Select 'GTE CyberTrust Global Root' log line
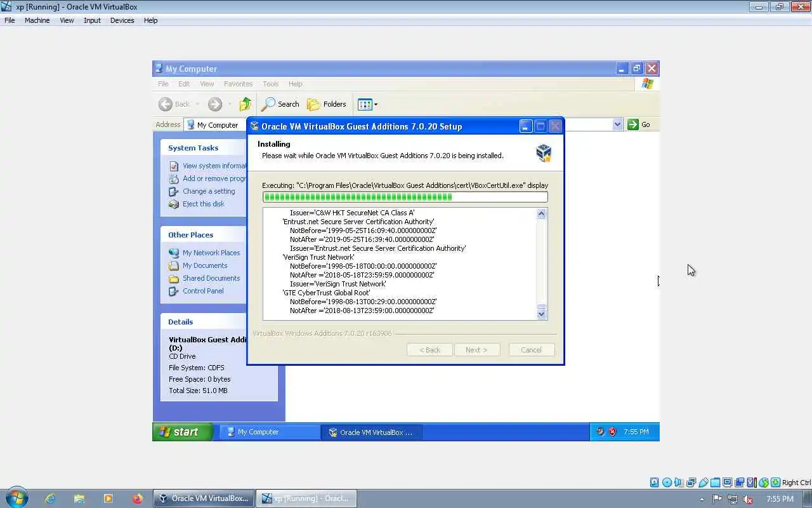 [x=326, y=293]
